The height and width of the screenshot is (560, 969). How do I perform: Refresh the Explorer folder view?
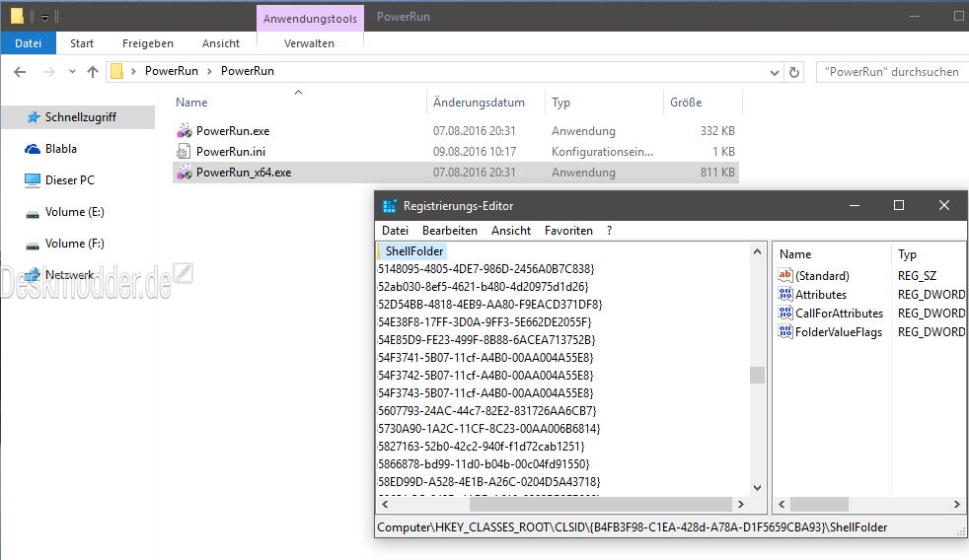pos(794,72)
